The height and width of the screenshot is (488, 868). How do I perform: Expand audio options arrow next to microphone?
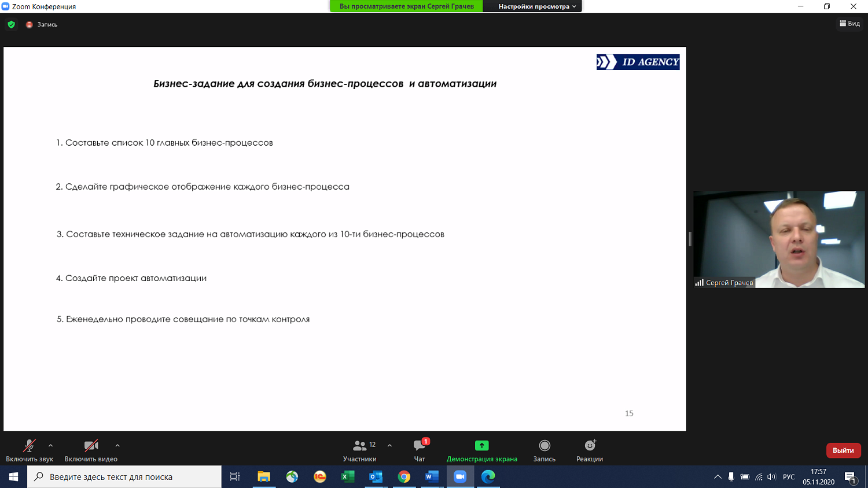click(51, 446)
